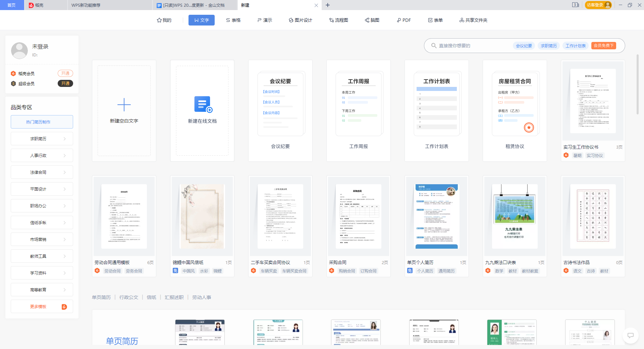The width and height of the screenshot is (644, 349).
Task: Click the template search input field
Action: tap(470, 46)
